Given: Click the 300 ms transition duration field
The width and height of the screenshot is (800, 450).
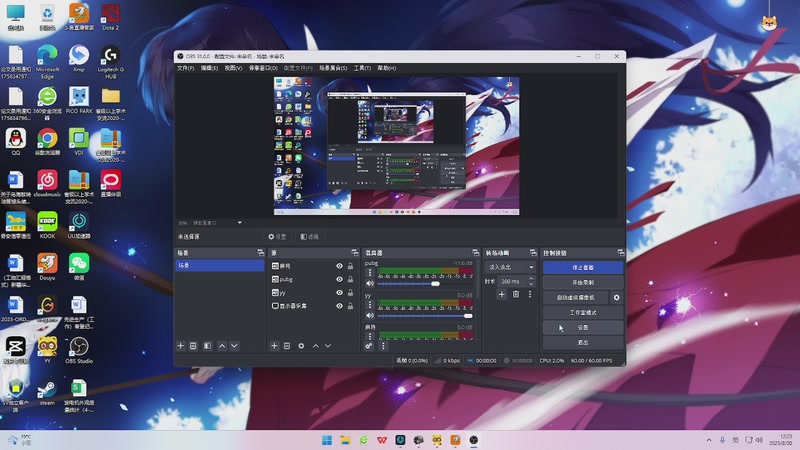Looking at the screenshot, I should coord(511,281).
